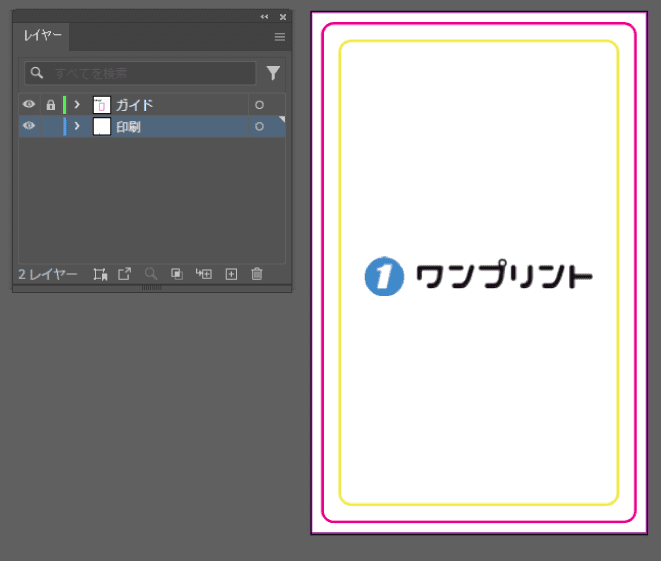Viewport: 661px width, 561px height.
Task: Unlock the ガイド layer lock icon
Action: pyautogui.click(x=50, y=105)
